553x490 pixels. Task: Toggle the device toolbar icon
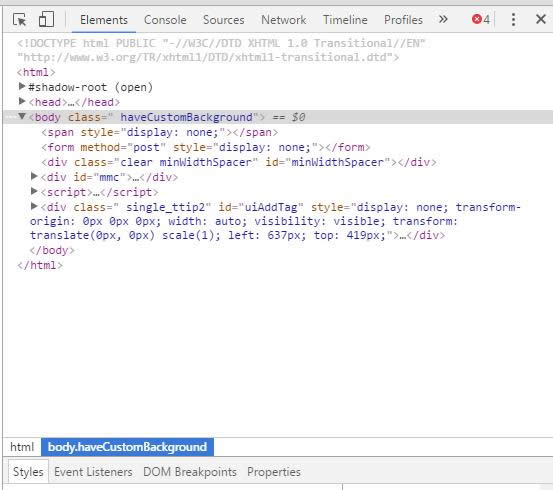(x=46, y=19)
